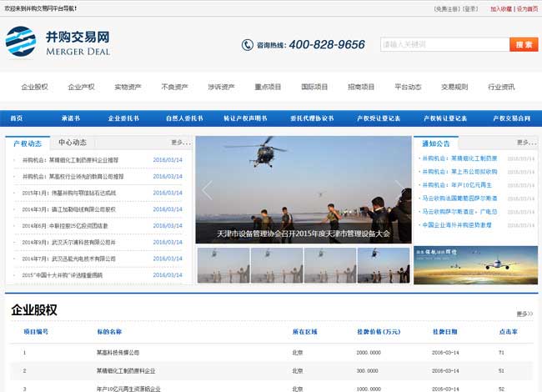This screenshot has width=542, height=392.
Task: Open news item 2015 中国十大并购
Action: click(63, 275)
